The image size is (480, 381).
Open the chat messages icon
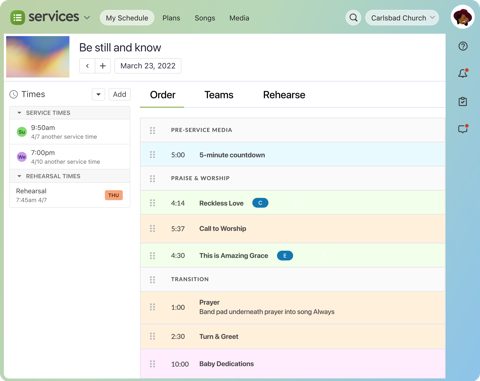pos(463,129)
